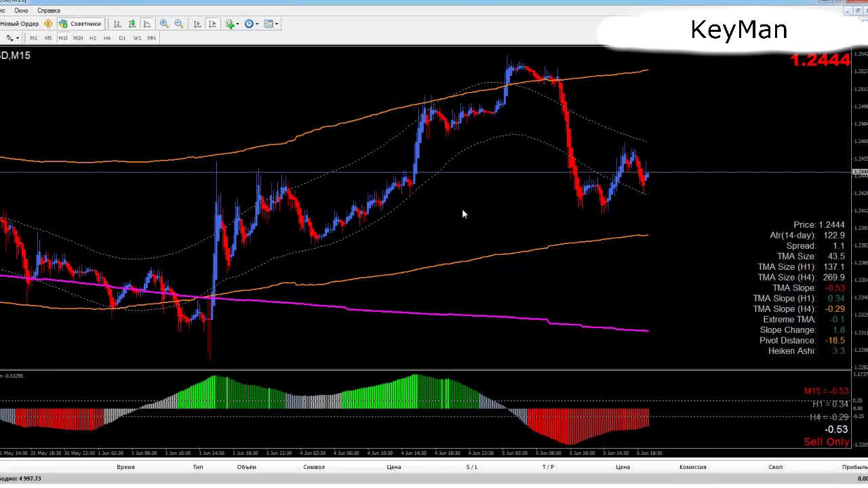Click the Spread value 1.1
This screenshot has height=488, width=868.
click(x=839, y=246)
